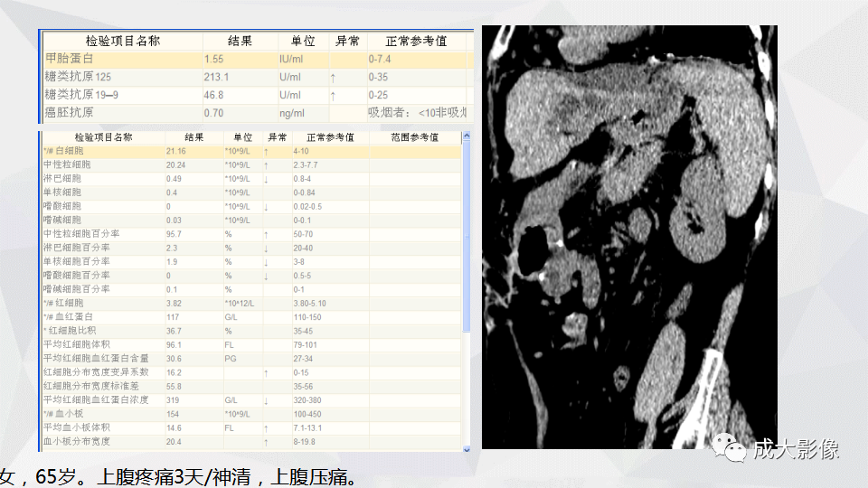This screenshot has width=868, height=488.
Task: Select the 平均红细胞血红蛋白含量 row label
Action: (x=97, y=359)
